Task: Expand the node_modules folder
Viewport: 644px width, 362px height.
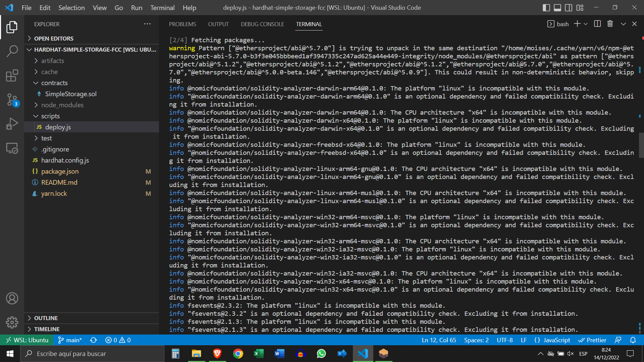Action: pos(62,105)
